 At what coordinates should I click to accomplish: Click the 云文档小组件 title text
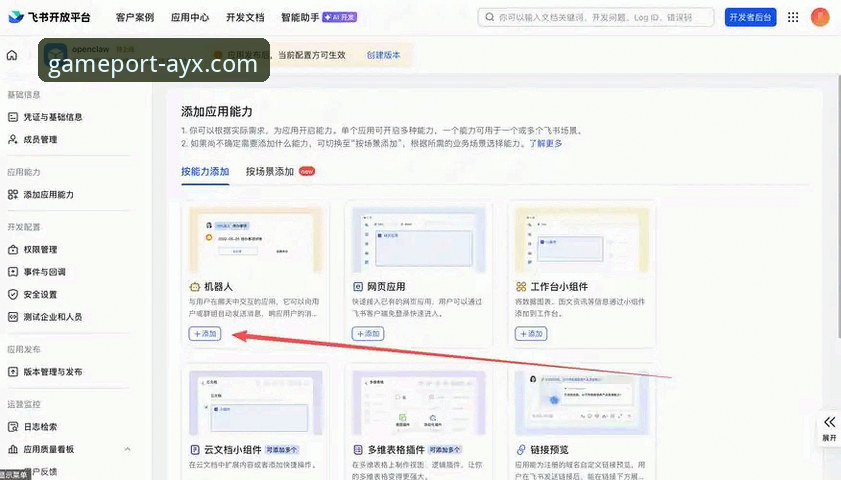point(233,449)
